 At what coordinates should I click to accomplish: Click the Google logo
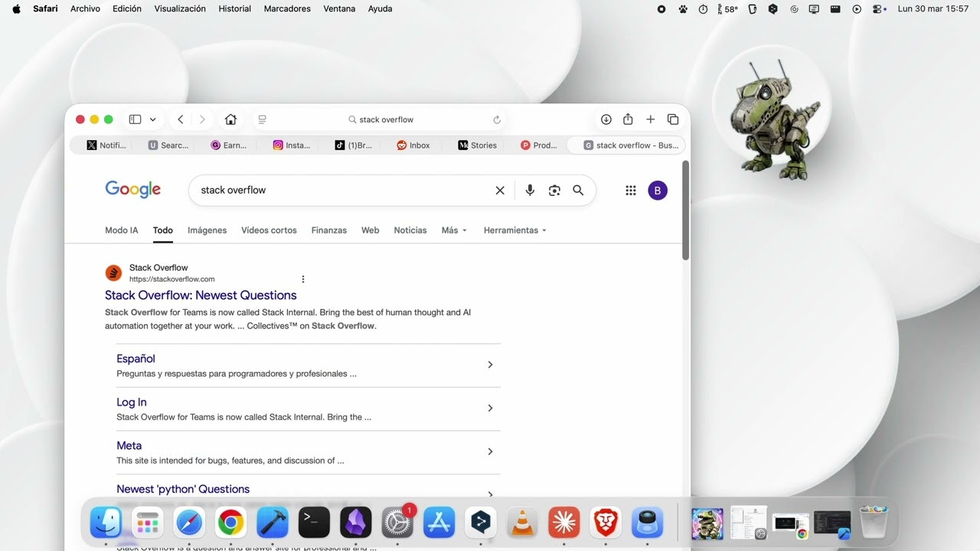pos(133,190)
